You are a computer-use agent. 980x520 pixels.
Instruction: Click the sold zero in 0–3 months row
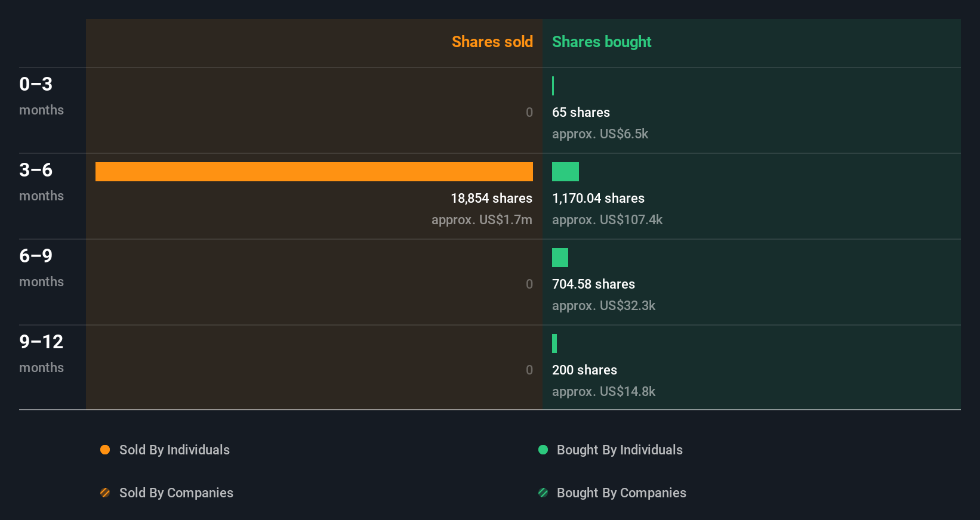tap(529, 112)
